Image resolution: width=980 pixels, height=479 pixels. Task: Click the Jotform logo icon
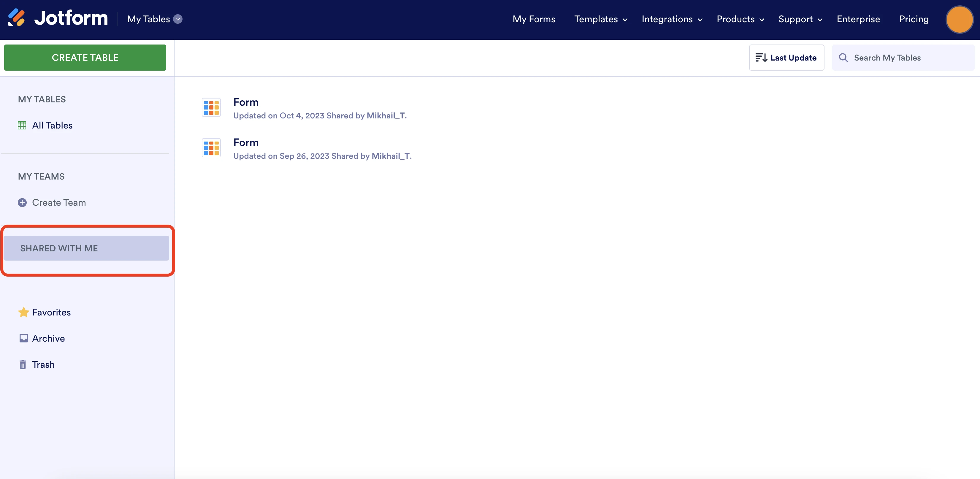click(16, 18)
